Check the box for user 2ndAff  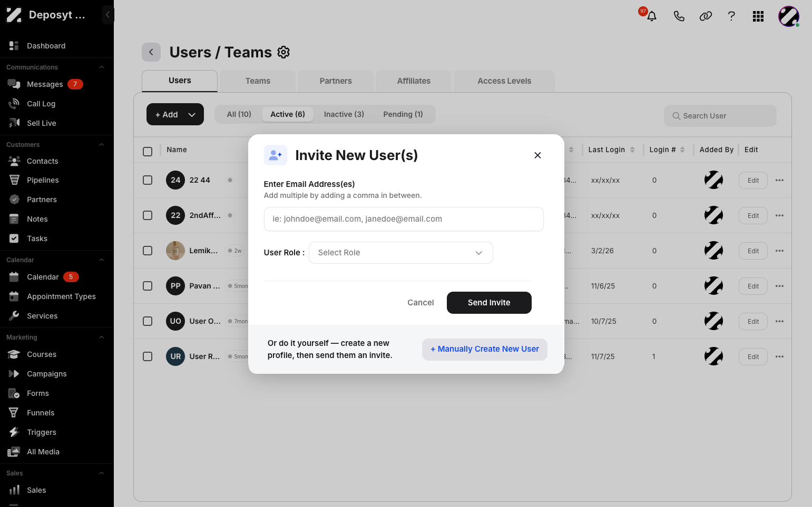point(148,215)
